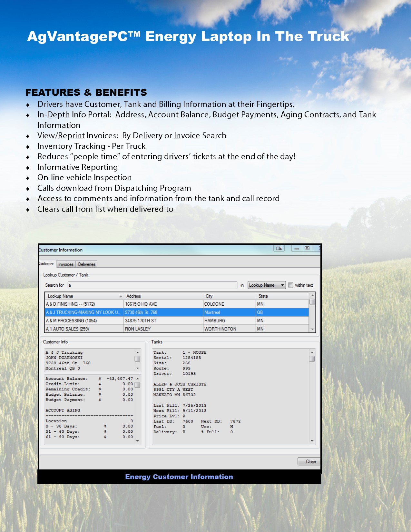Viewport: 411px width, 532px height.
Task: Click the Tanks panel scrollbar thumb
Action: 312,359
